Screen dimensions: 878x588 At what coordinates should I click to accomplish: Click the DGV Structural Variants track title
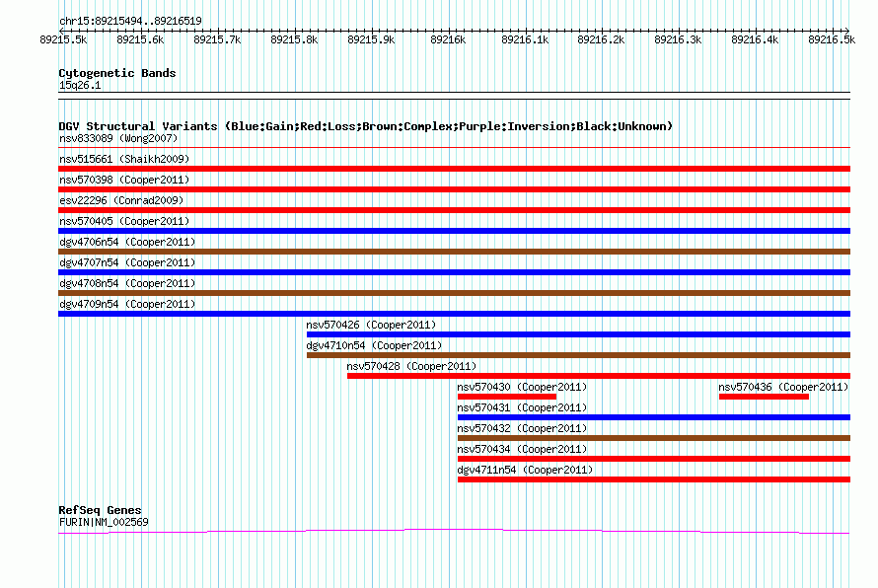pyautogui.click(x=365, y=126)
